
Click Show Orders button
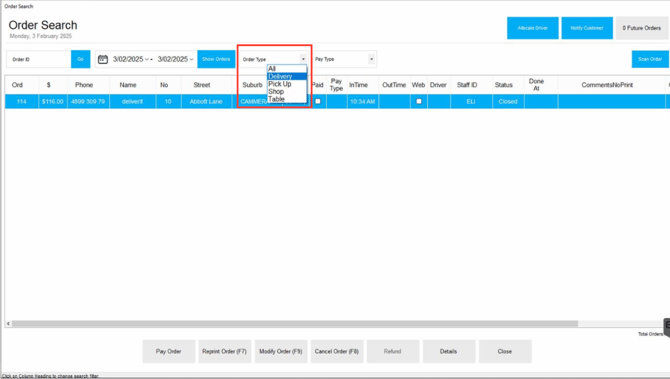[x=216, y=59]
